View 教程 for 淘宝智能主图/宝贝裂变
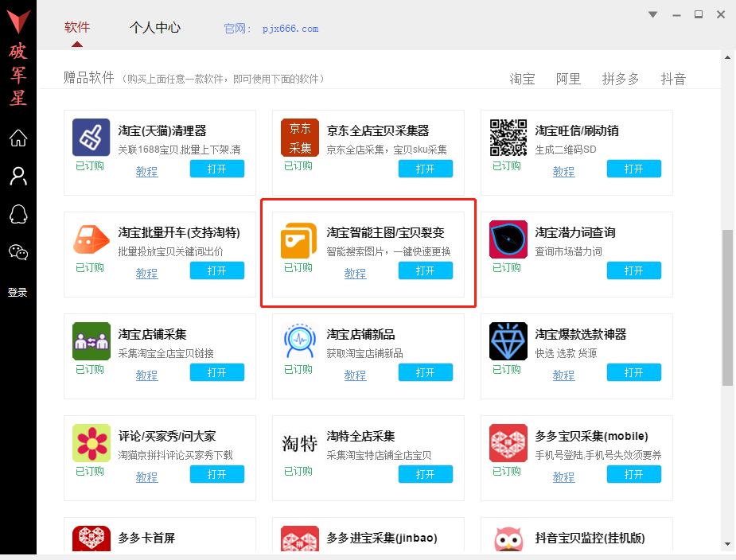The height and width of the screenshot is (560, 736). tap(356, 274)
